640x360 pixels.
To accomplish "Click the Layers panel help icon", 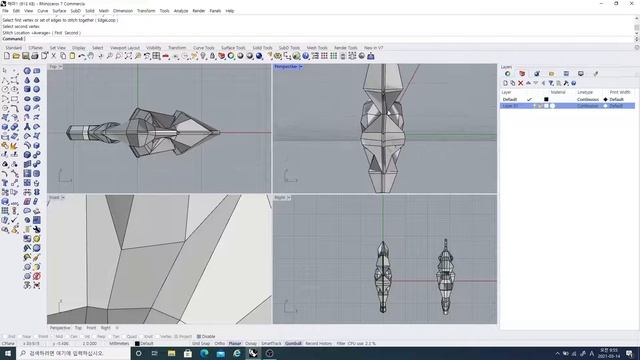I will [573, 83].
